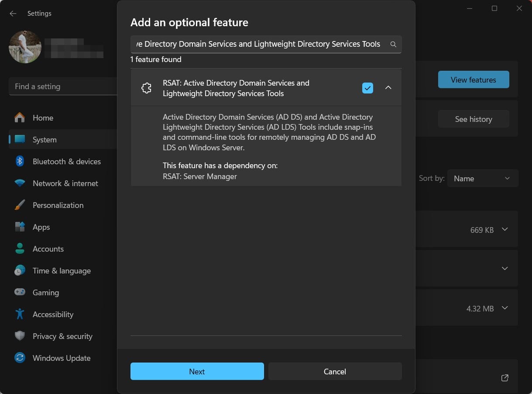This screenshot has height=394, width=532.
Task: Uncheck the RSAT Active Directory feature checkbox
Action: click(x=368, y=88)
